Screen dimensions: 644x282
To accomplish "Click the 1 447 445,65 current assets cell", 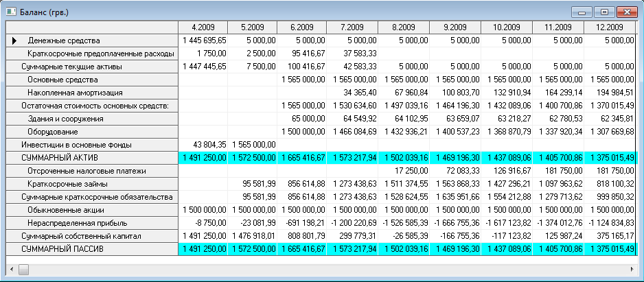I will 203,67.
